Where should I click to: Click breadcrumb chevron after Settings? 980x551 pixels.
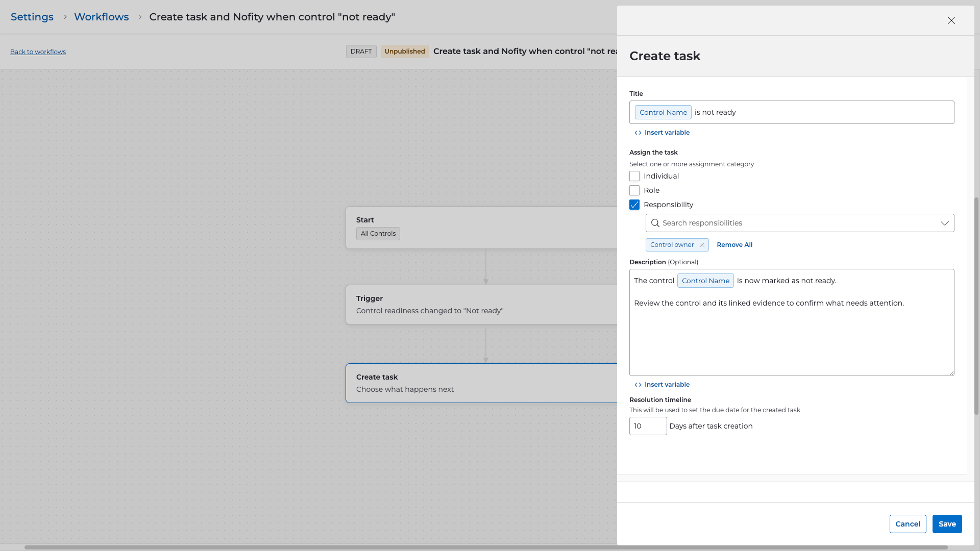[x=65, y=17]
